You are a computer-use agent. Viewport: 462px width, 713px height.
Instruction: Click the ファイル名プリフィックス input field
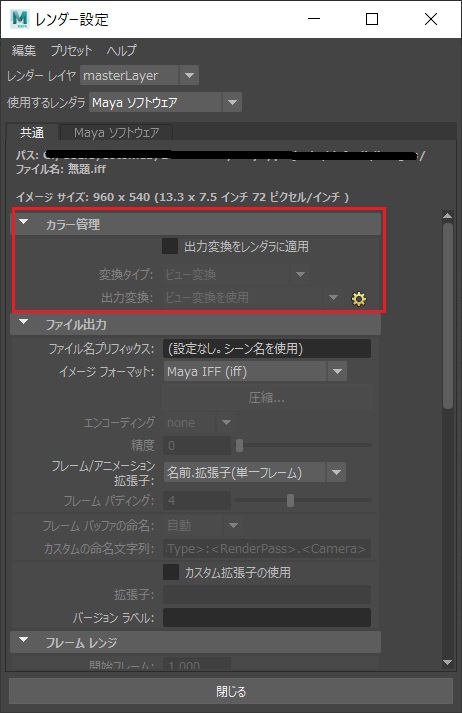pos(267,348)
